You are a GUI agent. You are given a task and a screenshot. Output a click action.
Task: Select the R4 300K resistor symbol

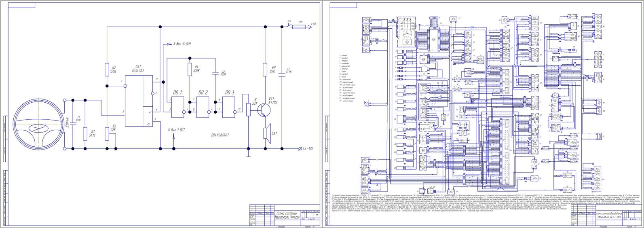[189, 69]
